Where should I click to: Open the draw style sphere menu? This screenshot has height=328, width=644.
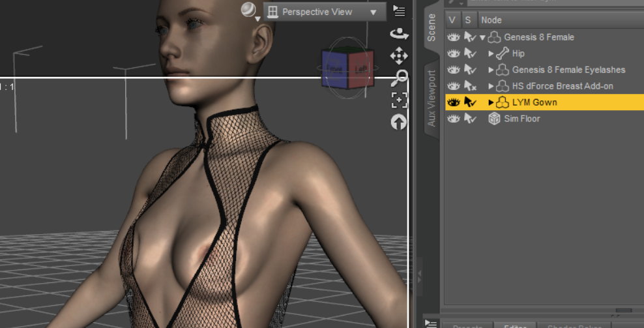pos(250,10)
